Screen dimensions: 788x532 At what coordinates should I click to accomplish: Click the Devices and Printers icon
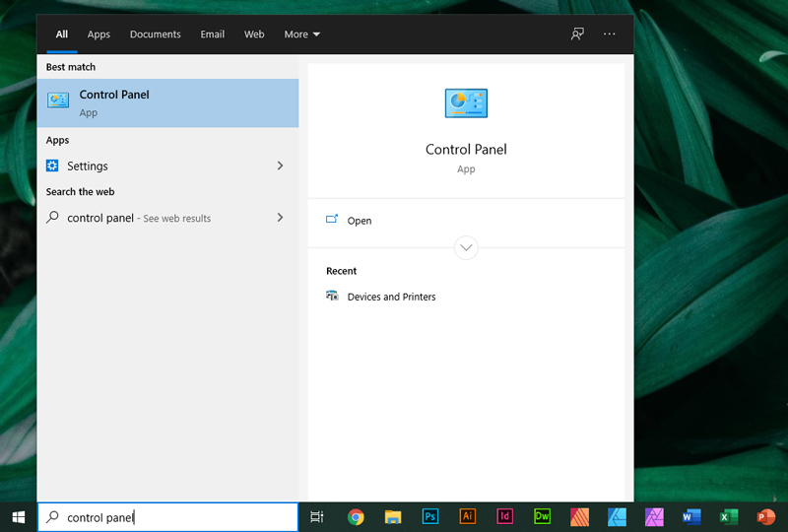332,296
